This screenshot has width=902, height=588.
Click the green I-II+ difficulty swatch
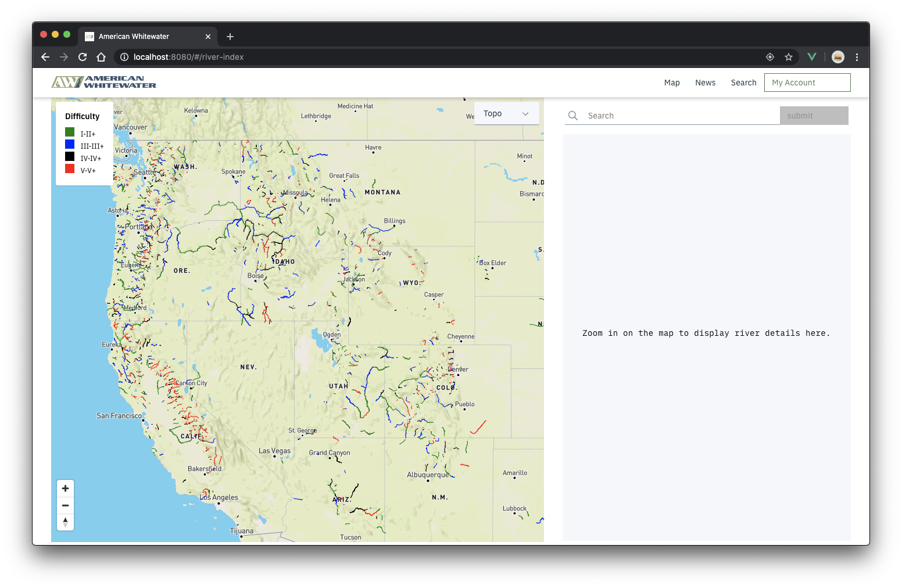tap(70, 132)
